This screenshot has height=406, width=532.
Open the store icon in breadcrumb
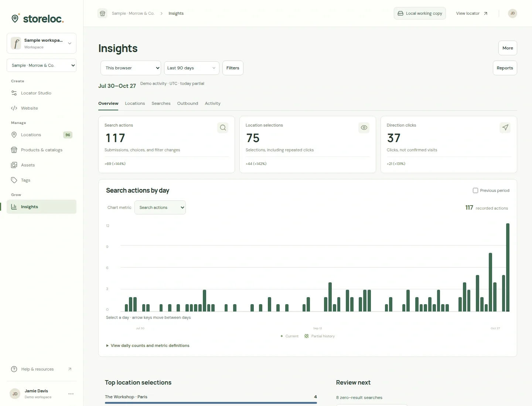point(102,13)
